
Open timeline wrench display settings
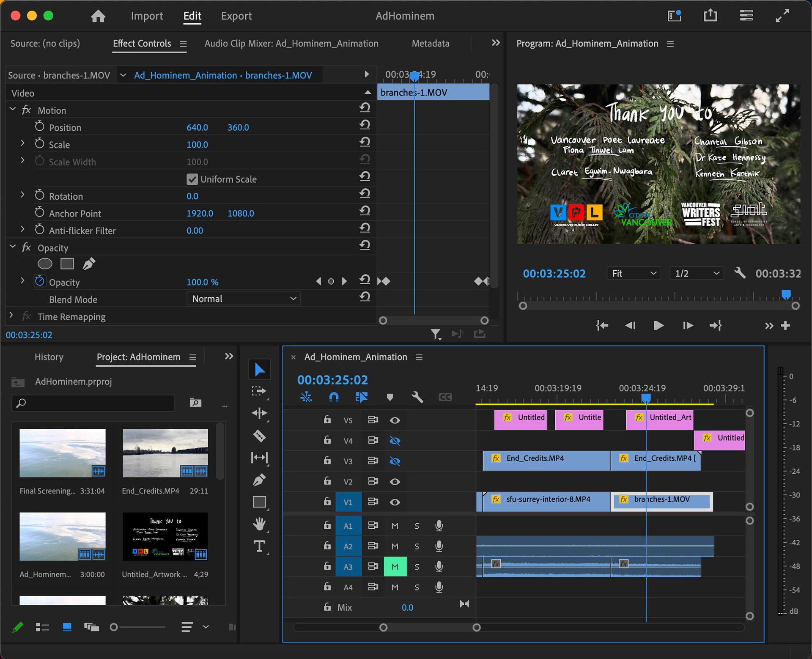coord(417,397)
